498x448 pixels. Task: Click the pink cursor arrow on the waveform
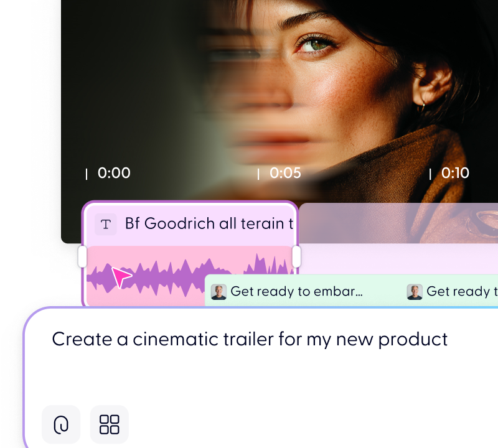click(121, 277)
